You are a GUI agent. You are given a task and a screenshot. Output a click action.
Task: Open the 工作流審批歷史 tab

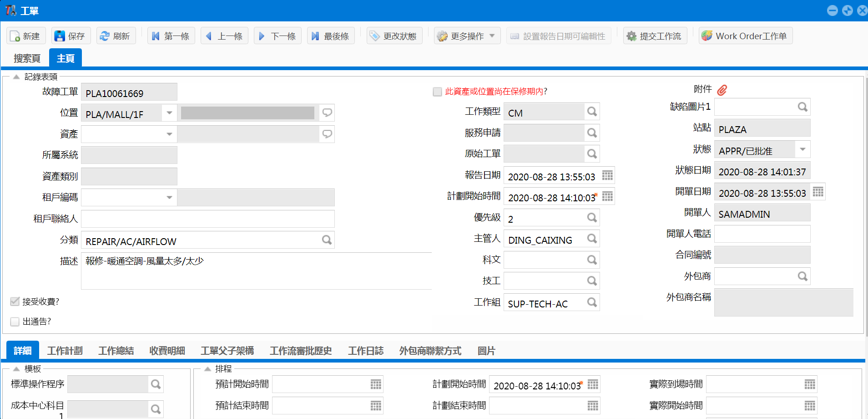click(x=301, y=351)
